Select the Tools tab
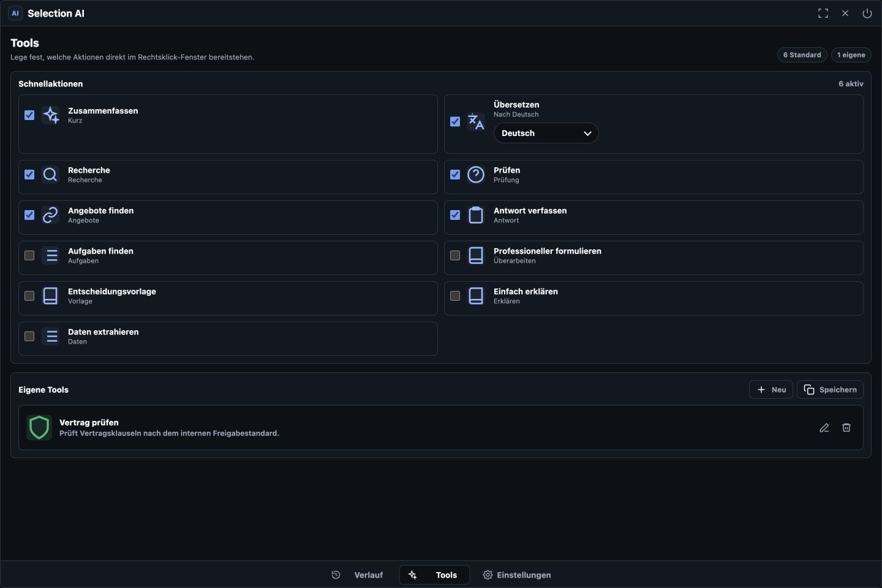 coord(434,575)
